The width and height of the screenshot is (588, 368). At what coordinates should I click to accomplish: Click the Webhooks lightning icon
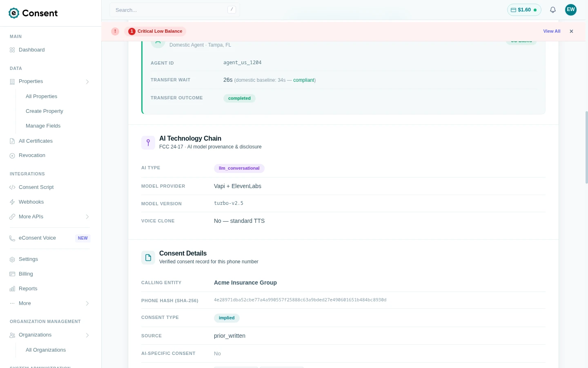(x=12, y=202)
